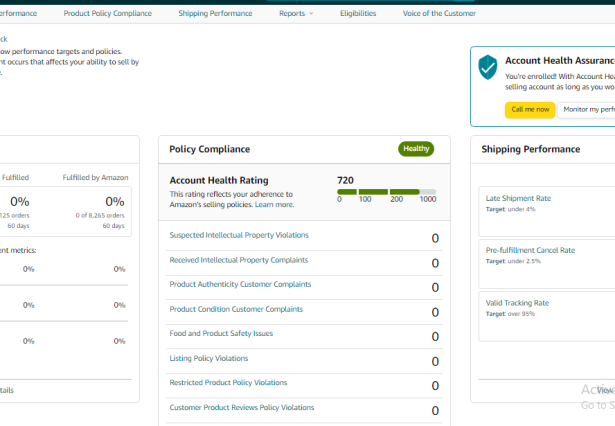
Task: Open Product Authenticity Customer Complaints
Action: tap(240, 284)
